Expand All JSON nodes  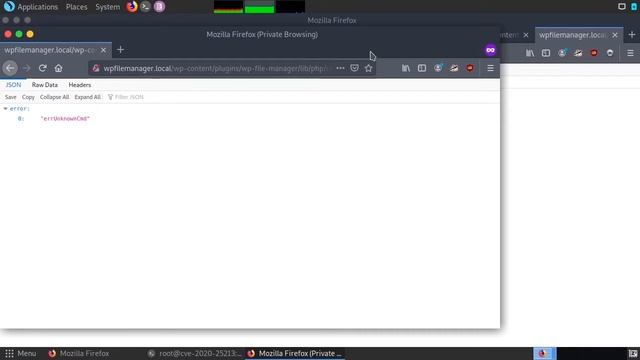tap(87, 97)
